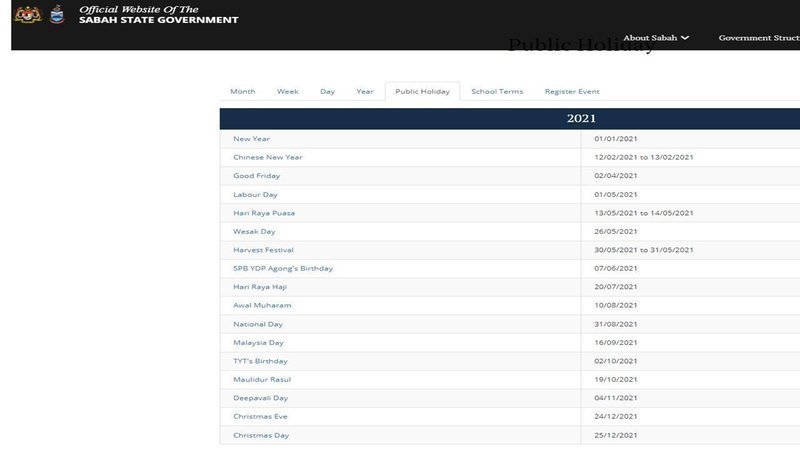Click the Sabah state crest logo
The height and width of the screenshot is (450, 800).
[x=57, y=15]
